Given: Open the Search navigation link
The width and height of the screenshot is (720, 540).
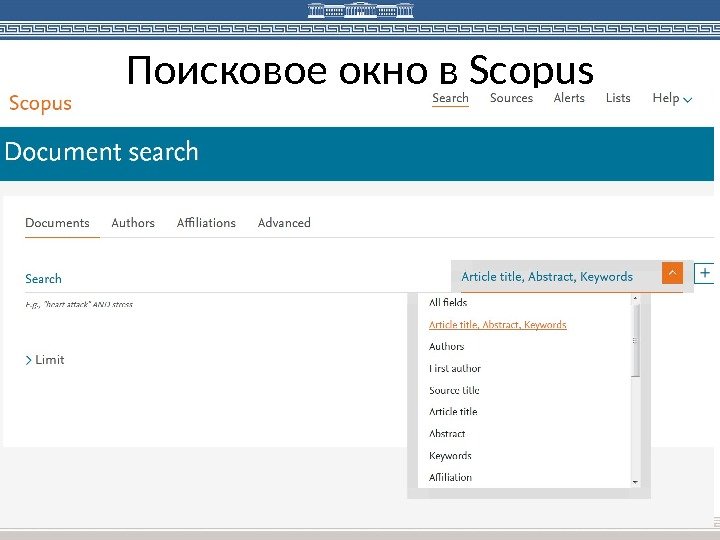Looking at the screenshot, I should pyautogui.click(x=450, y=98).
